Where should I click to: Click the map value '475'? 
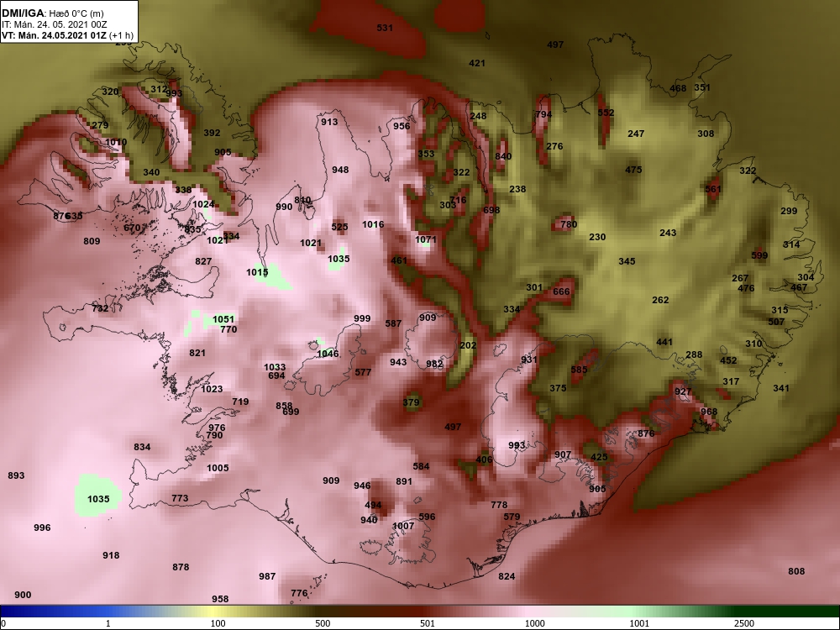point(633,171)
